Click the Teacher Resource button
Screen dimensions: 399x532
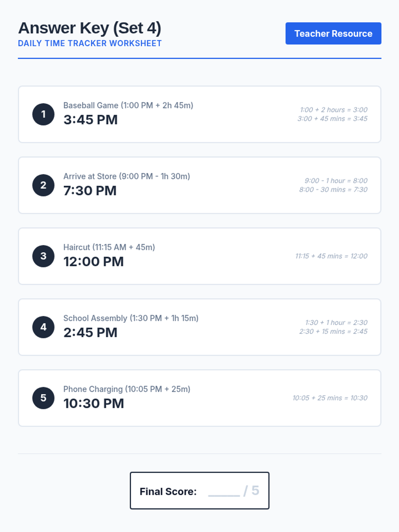[333, 34]
